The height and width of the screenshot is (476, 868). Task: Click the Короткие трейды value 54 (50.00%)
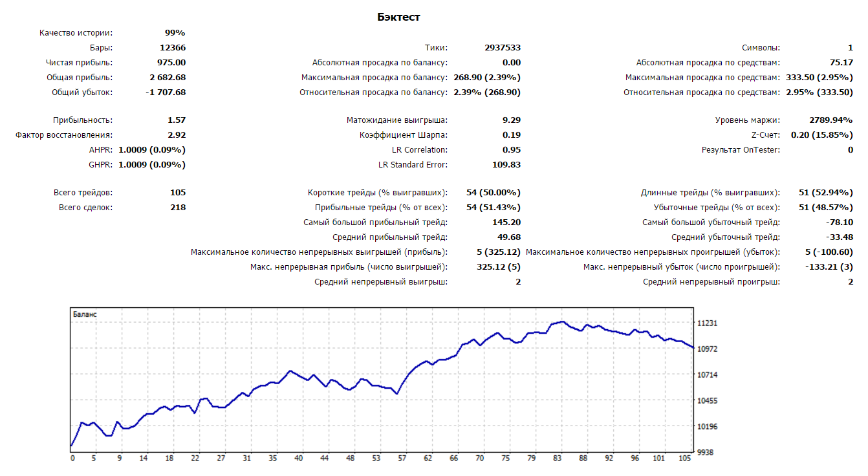494,193
